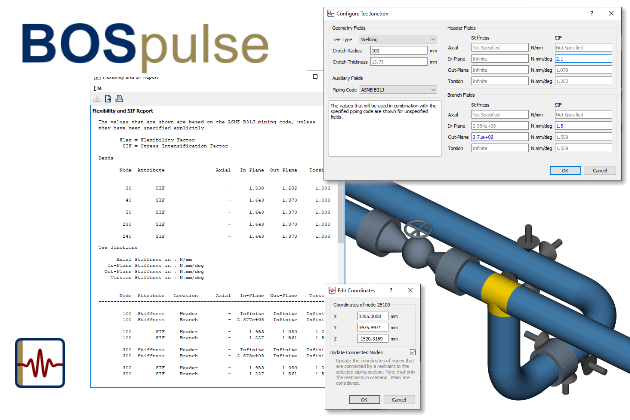The height and width of the screenshot is (420, 630).
Task: Click Cancel in the Edit Coordinates dialog
Action: coord(399,400)
